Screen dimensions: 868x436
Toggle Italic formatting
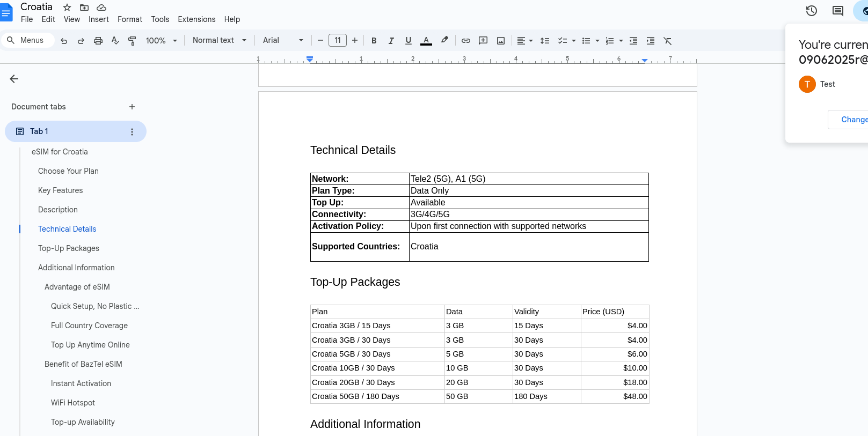coord(391,41)
